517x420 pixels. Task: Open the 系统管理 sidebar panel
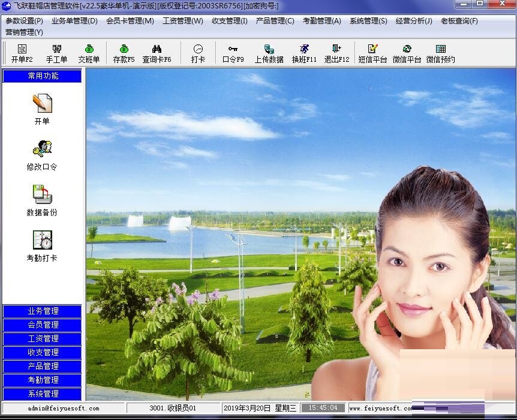[x=41, y=394]
